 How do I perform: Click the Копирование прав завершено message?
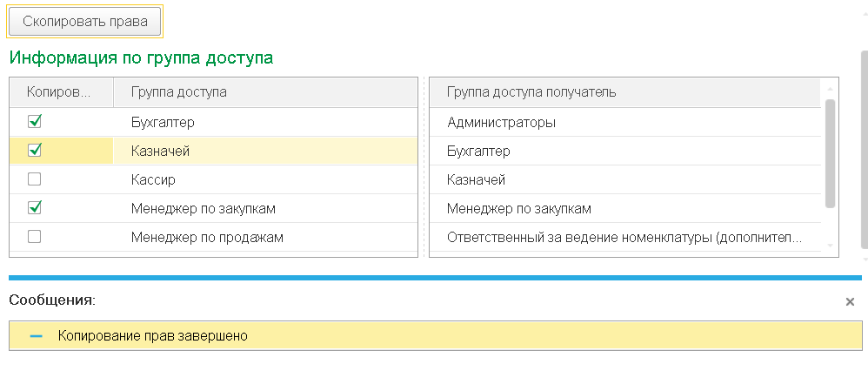point(153,336)
